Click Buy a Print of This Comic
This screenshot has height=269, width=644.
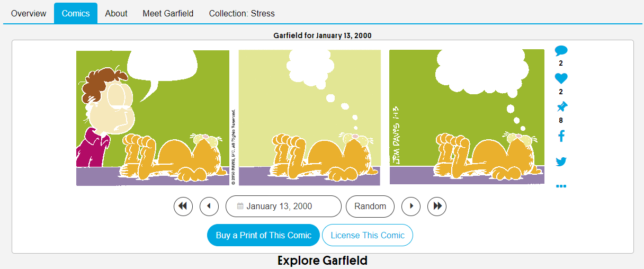click(263, 236)
